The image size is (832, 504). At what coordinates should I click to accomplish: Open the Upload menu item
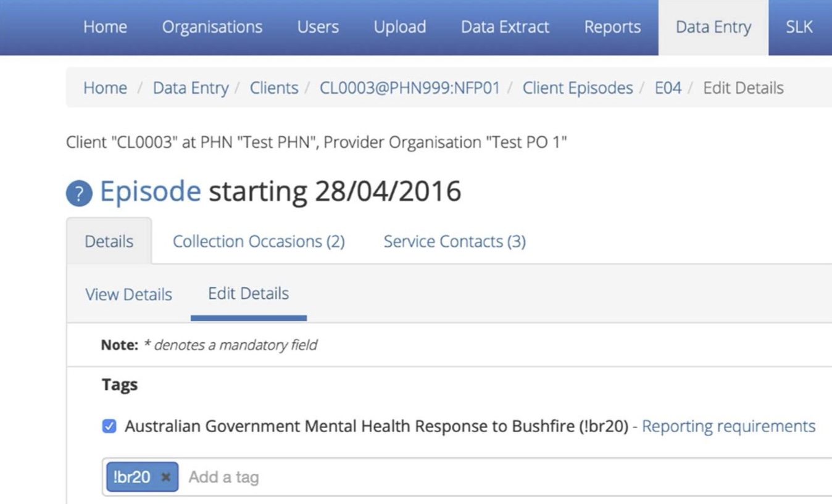pyautogui.click(x=400, y=27)
